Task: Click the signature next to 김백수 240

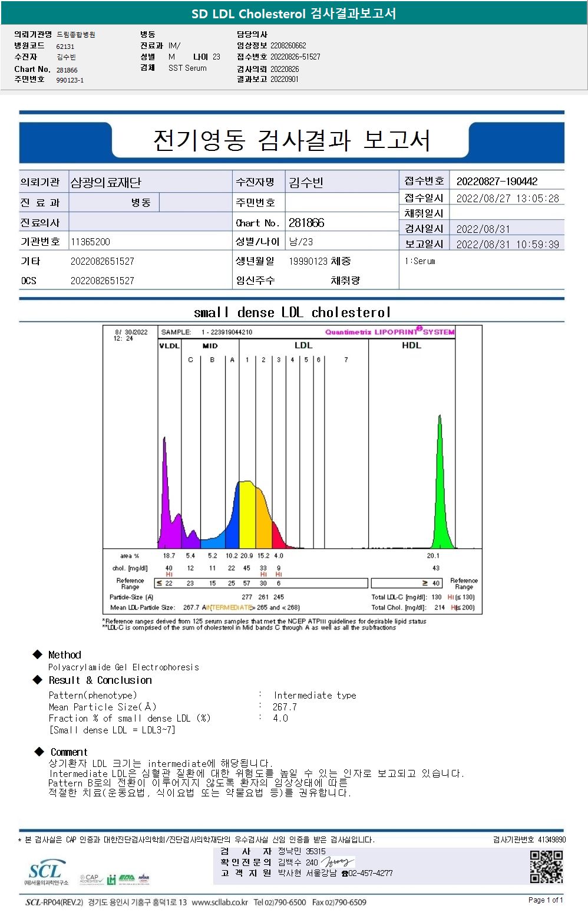Action: click(337, 862)
